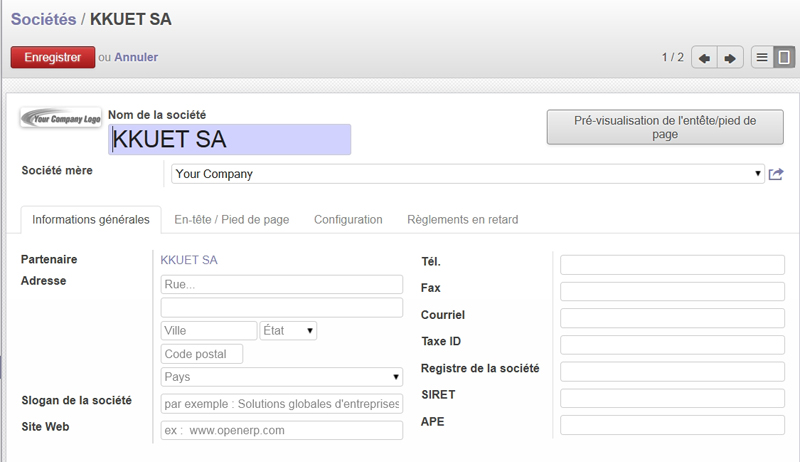
Task: Go to previous record arrow
Action: pyautogui.click(x=705, y=58)
